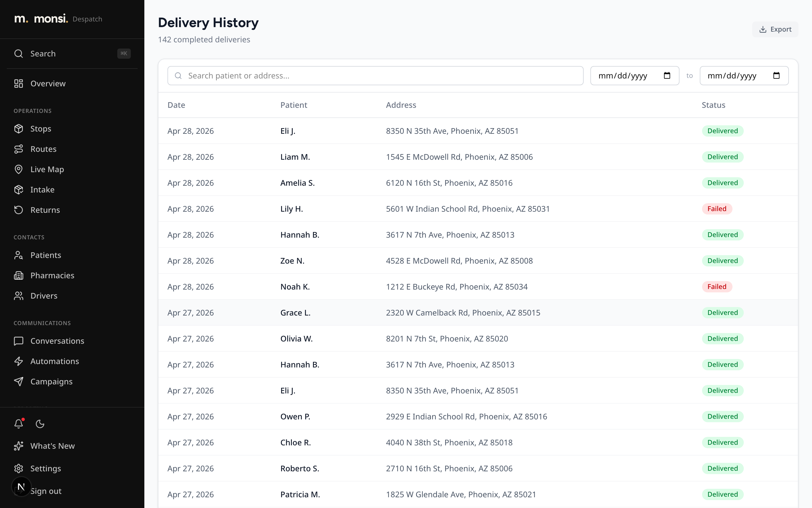This screenshot has width=812, height=508.
Task: Open What's New link
Action: pos(72,446)
